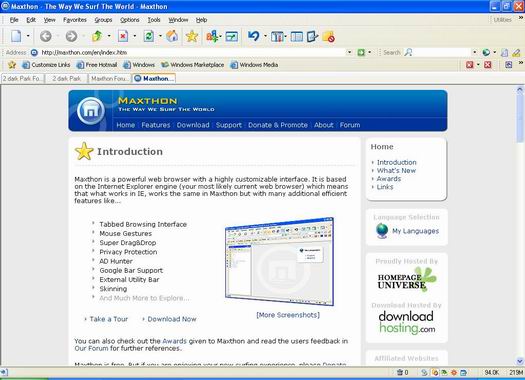Click the yellow highlighter icon

click(x=516, y=52)
